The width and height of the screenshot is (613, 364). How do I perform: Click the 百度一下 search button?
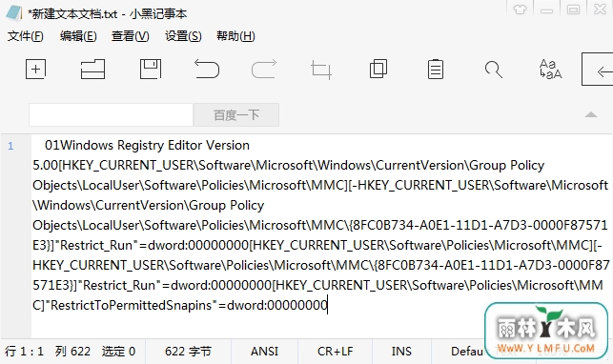tap(236, 115)
